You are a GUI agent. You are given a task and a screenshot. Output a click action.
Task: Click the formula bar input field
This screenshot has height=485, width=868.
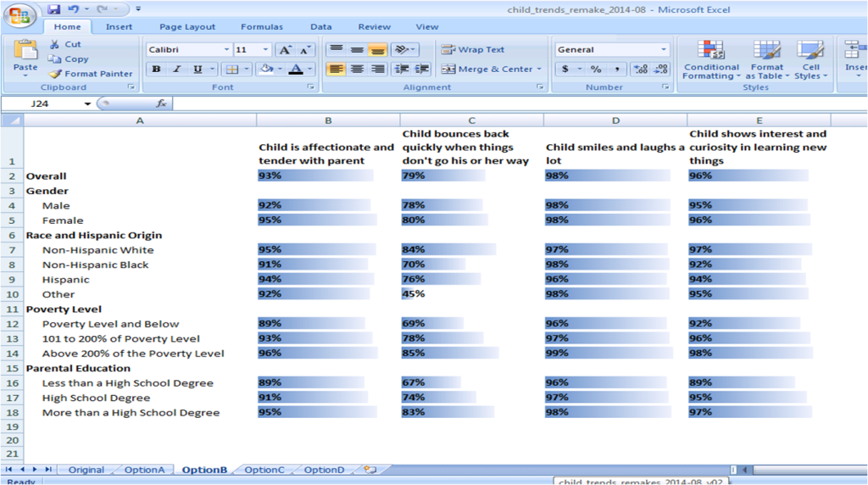520,103
